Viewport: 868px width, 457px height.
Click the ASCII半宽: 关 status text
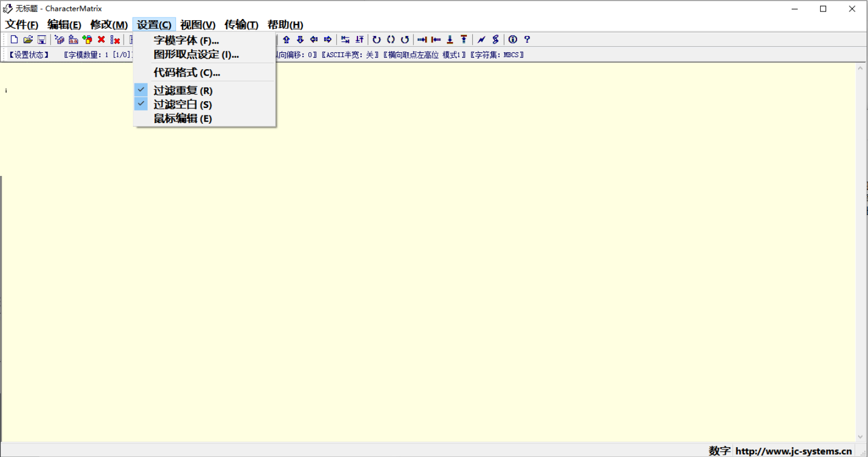click(x=350, y=54)
